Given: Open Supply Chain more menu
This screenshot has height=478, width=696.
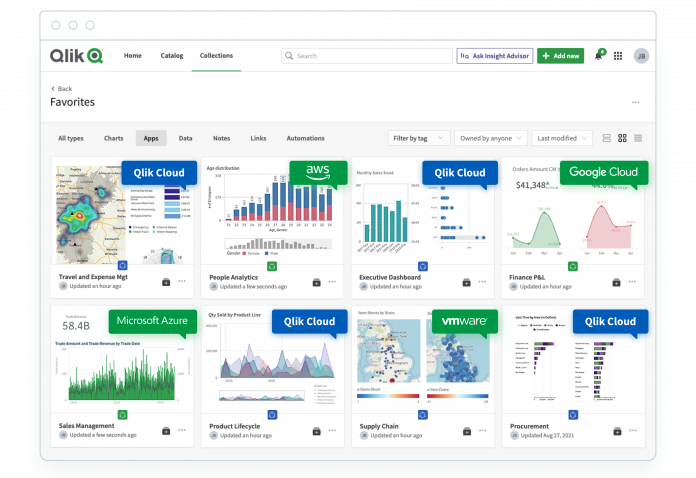Looking at the screenshot, I should click(x=483, y=431).
